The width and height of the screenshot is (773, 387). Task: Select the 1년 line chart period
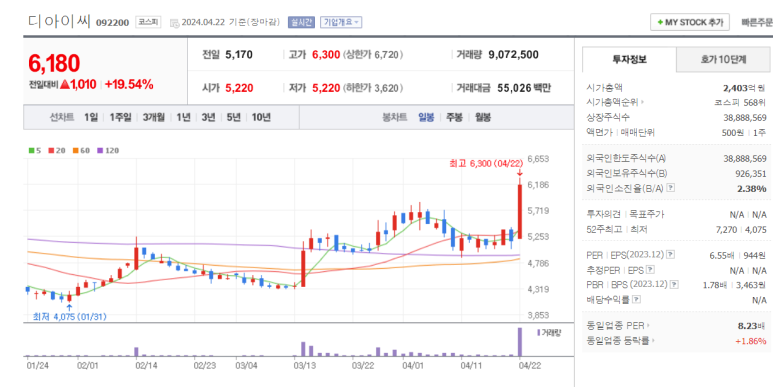click(x=183, y=117)
